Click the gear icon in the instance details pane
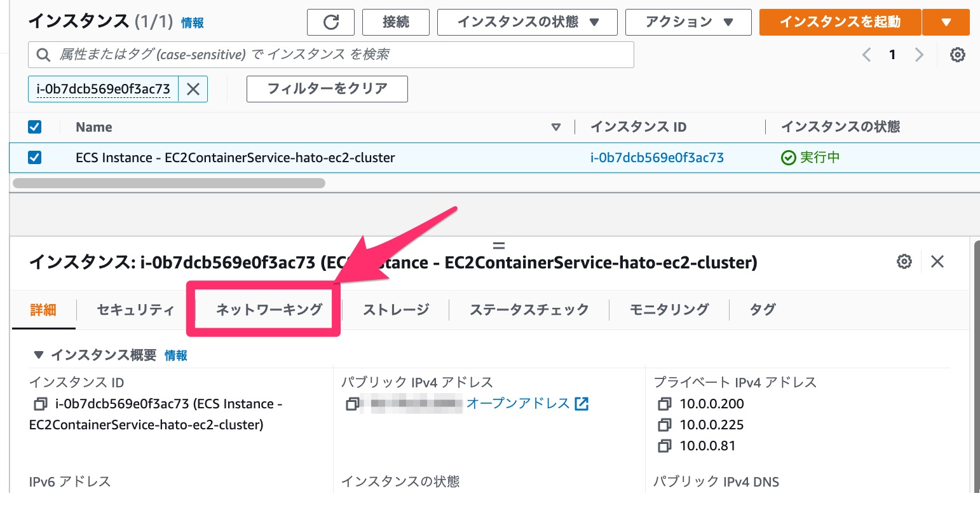The width and height of the screenshot is (980, 519). tap(904, 261)
